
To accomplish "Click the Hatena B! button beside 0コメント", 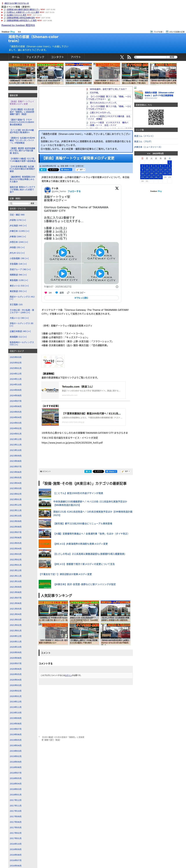I will click(88, 471).
